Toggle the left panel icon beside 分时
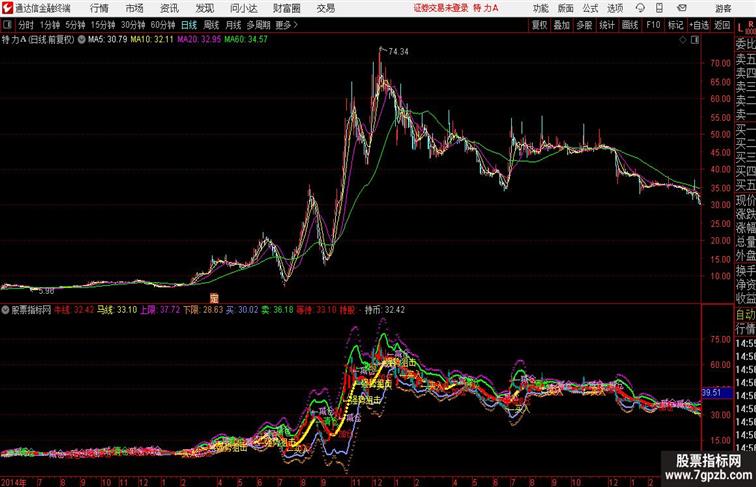Image resolution: width=756 pixels, height=487 pixels. 7,25
